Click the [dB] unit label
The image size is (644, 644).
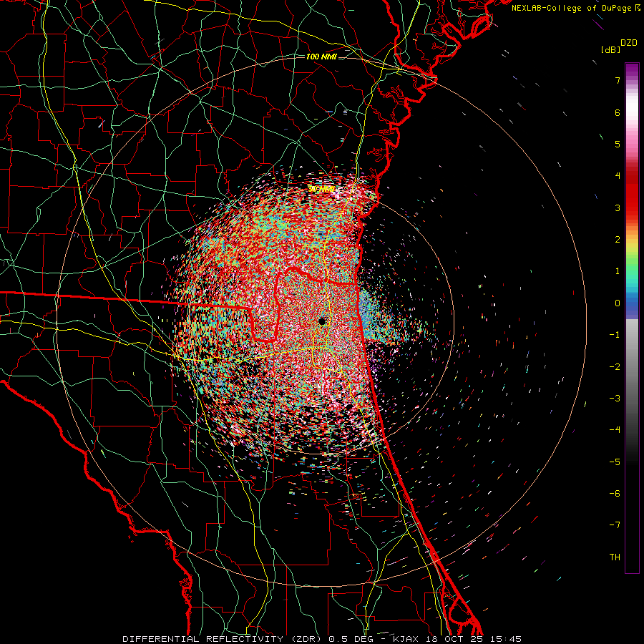pos(611,49)
